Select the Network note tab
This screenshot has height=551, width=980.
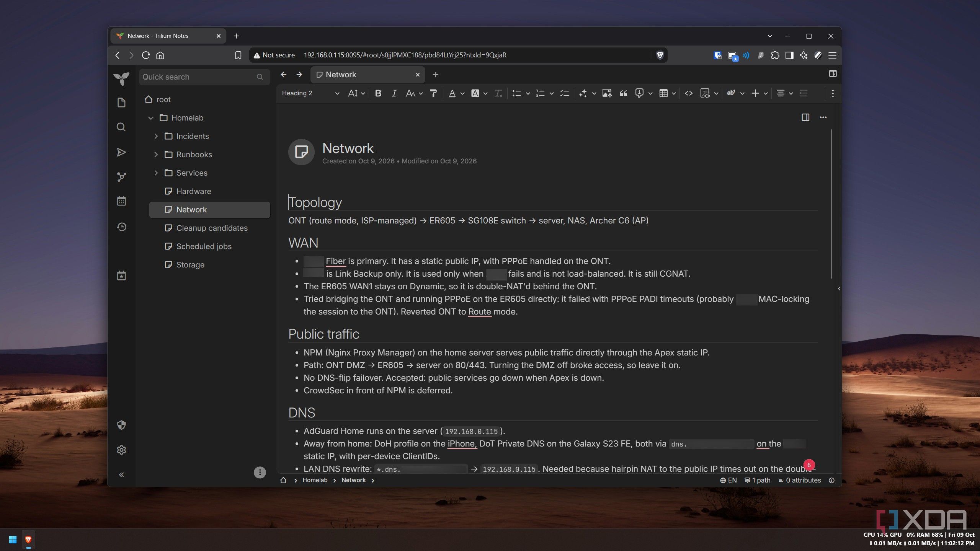click(x=368, y=75)
